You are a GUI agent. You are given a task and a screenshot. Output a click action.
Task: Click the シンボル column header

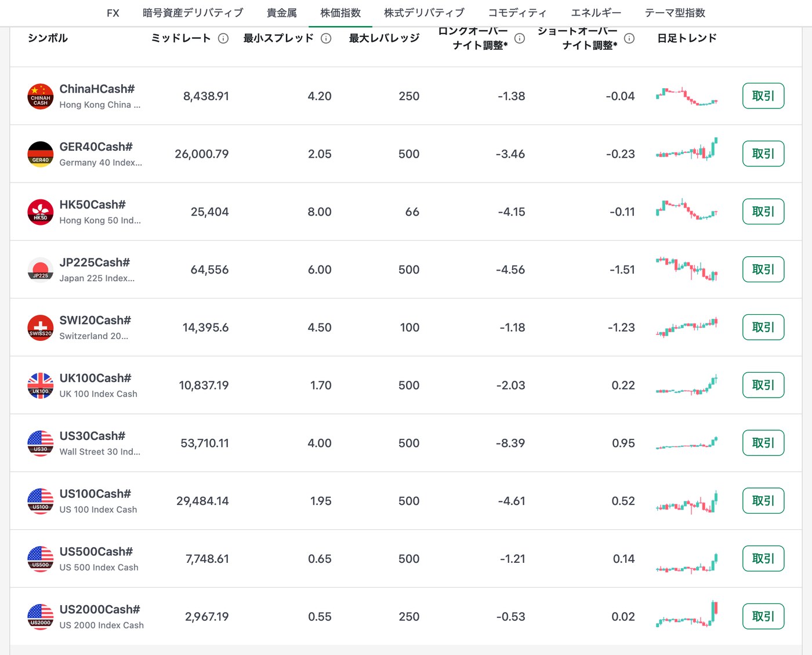click(x=48, y=38)
